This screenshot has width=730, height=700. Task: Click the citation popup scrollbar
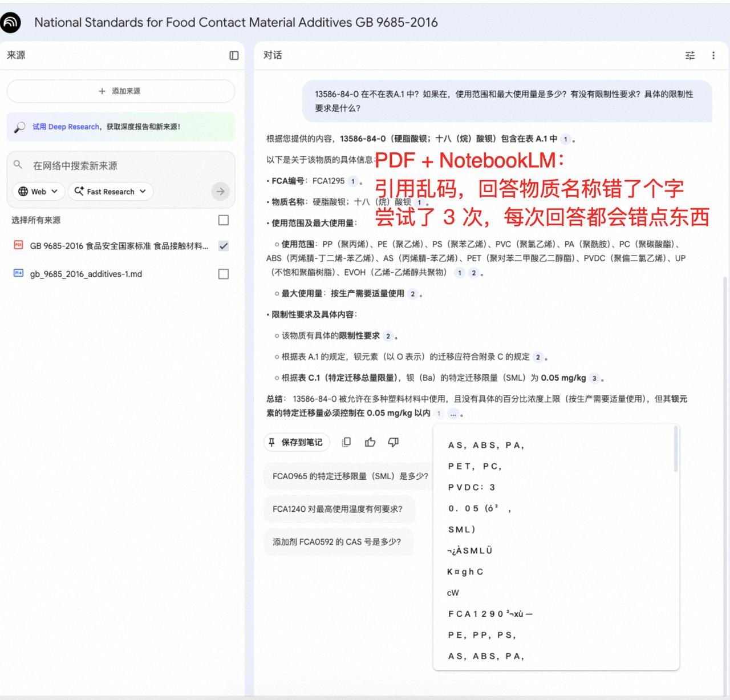(676, 450)
